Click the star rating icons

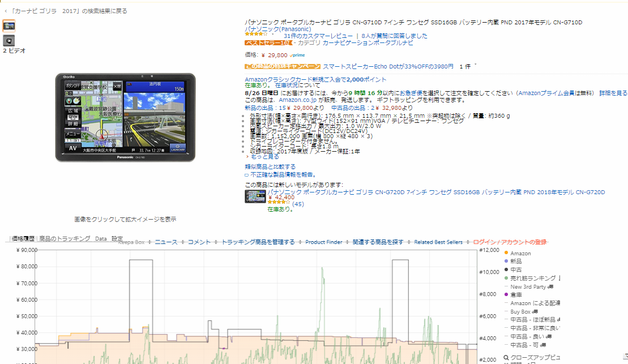pyautogui.click(x=256, y=35)
